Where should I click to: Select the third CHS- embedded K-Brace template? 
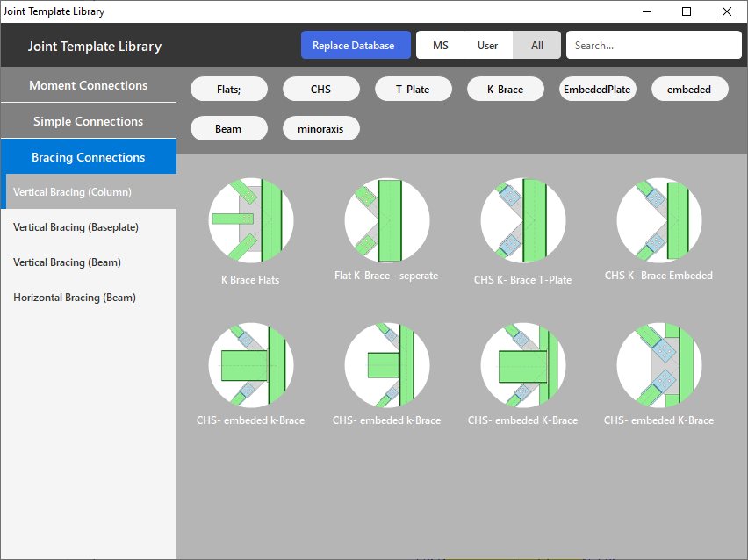(x=522, y=365)
